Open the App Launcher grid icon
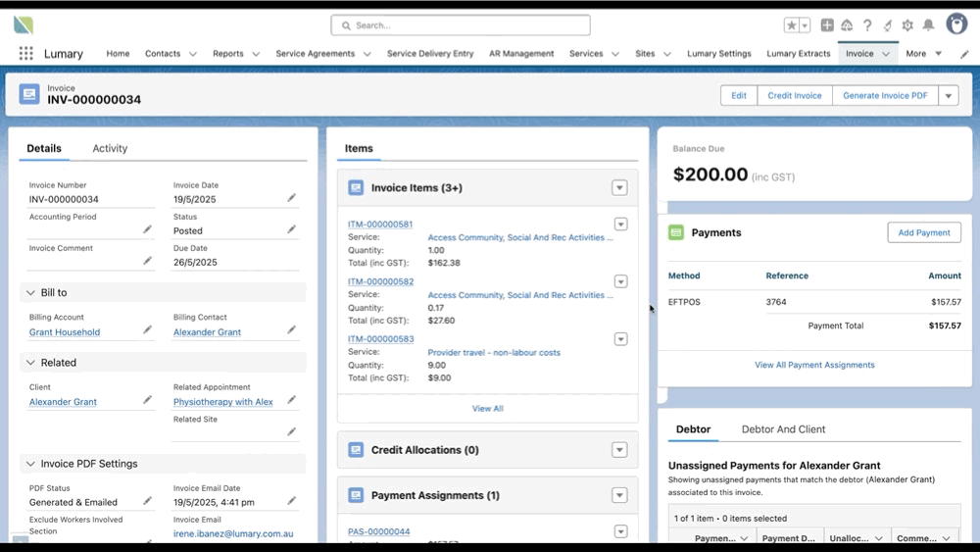Viewport: 980px width, 552px height. [x=25, y=54]
